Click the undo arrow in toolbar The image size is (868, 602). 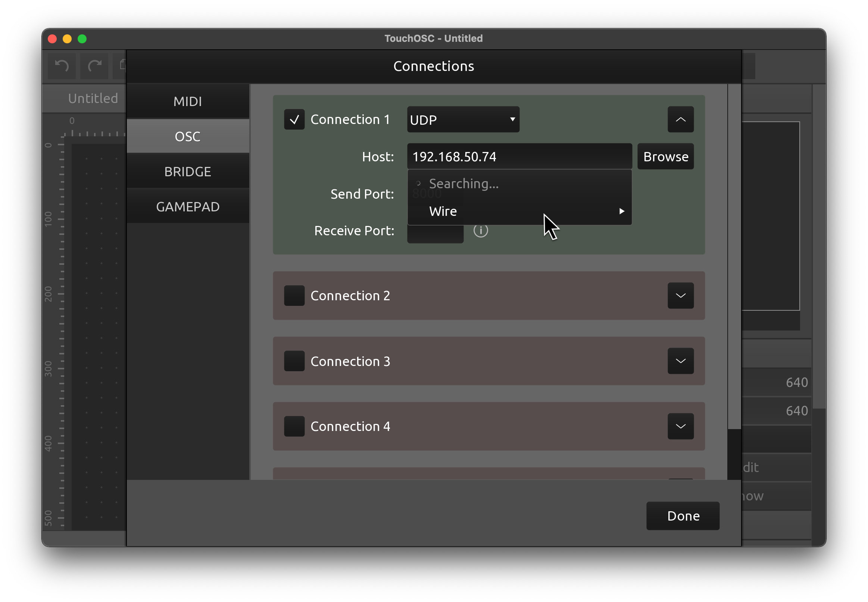pos(62,66)
